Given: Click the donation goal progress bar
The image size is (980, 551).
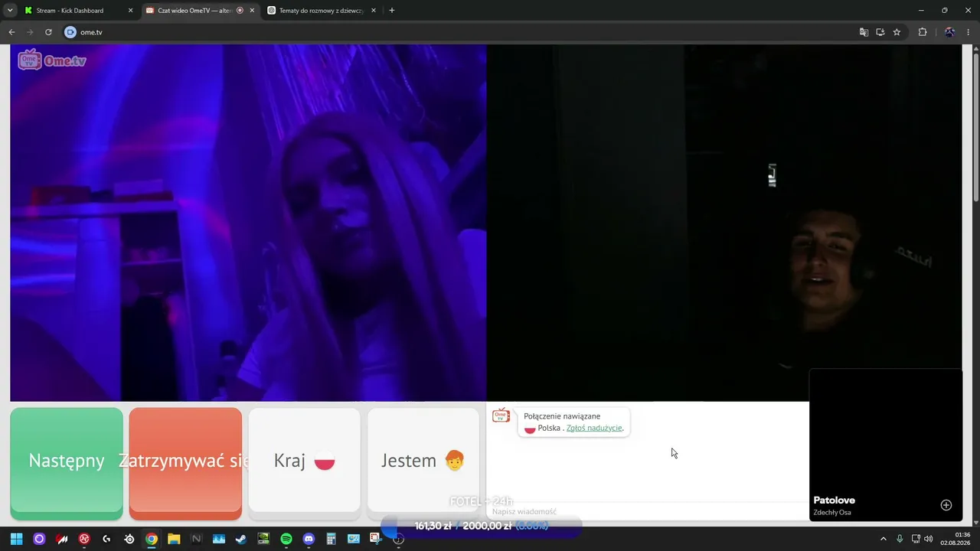Looking at the screenshot, I should [x=482, y=527].
